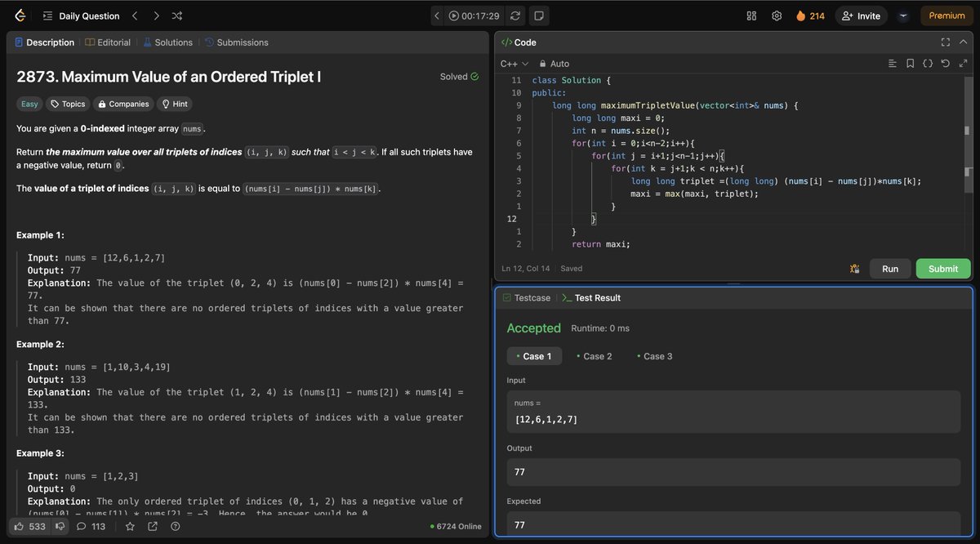Open the notes icon in top bar
The height and width of the screenshot is (544, 980).
[539, 16]
